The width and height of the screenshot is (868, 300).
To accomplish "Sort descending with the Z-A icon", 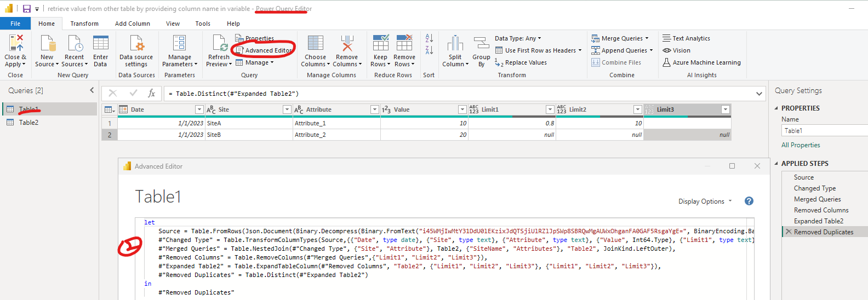I will pos(429,50).
